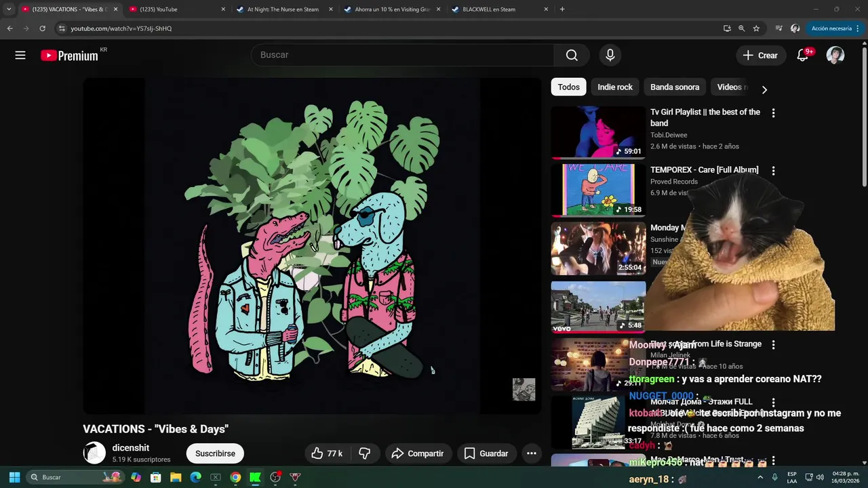
Task: Close the BLACKWELL en Steam tab
Action: 546,9
